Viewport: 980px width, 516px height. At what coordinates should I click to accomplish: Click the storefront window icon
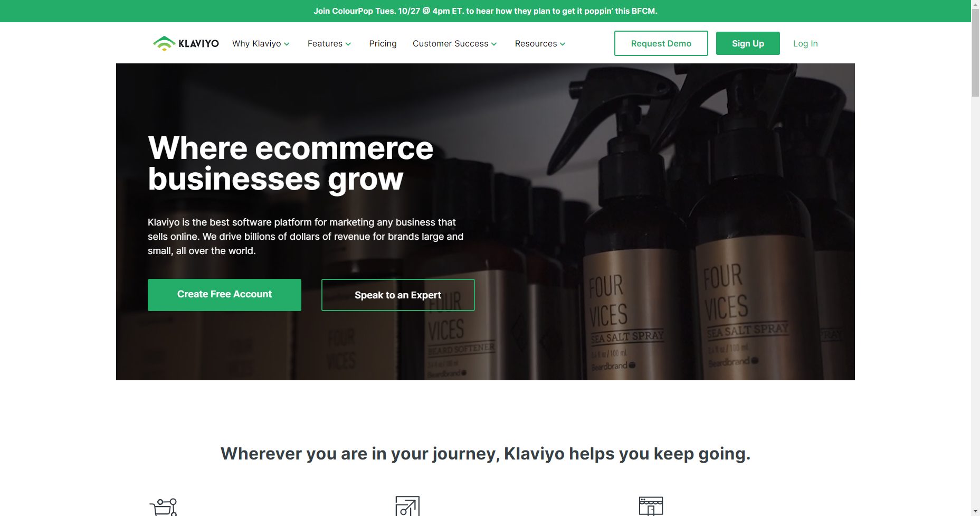click(x=651, y=506)
